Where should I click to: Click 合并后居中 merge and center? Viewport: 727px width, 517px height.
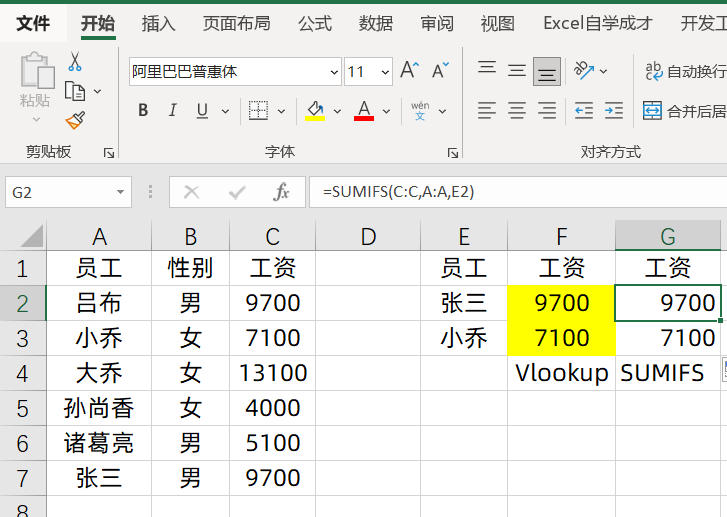tap(684, 111)
